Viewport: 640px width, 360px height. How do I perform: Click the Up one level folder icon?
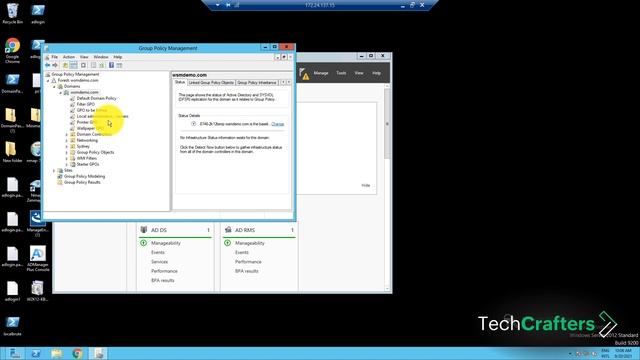point(65,65)
